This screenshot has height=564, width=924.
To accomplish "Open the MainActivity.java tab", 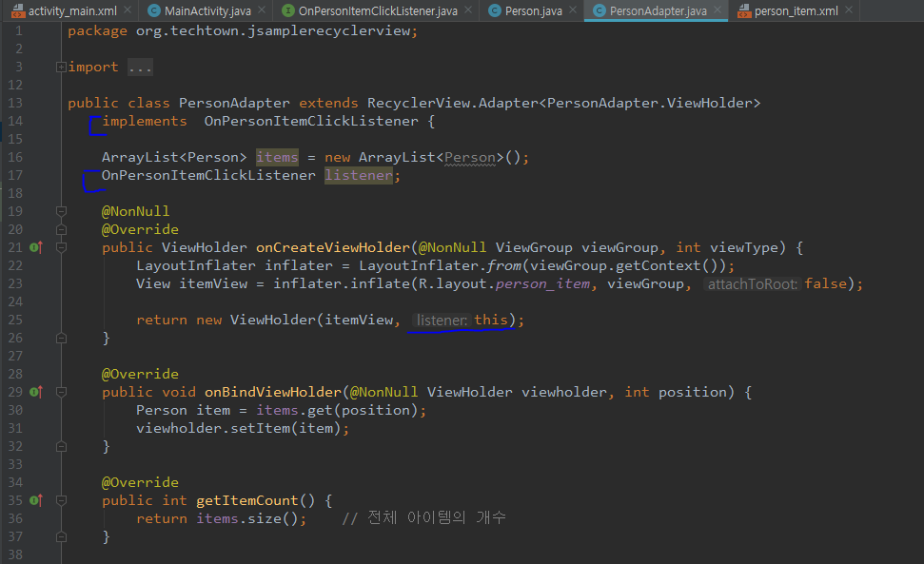I will [x=207, y=10].
